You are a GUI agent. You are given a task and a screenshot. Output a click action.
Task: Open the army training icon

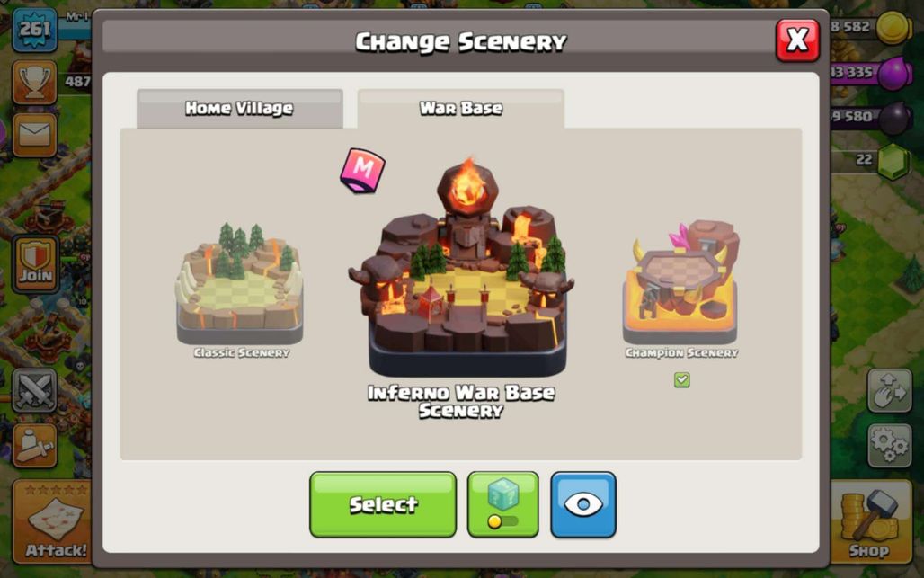[34, 445]
